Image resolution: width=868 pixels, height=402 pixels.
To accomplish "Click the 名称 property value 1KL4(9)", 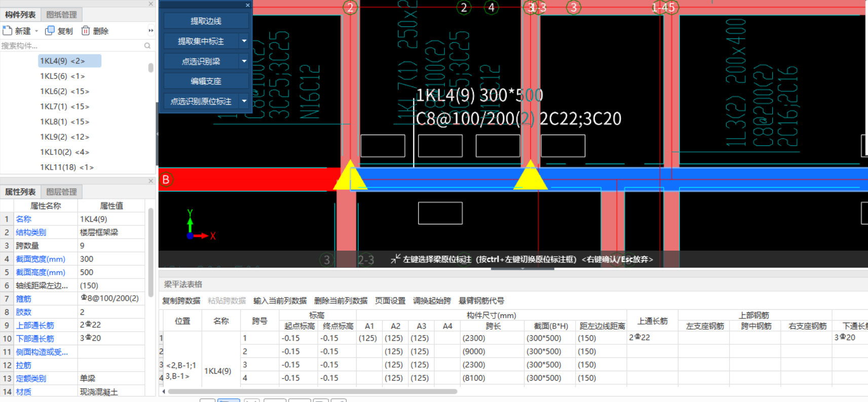I will pos(111,219).
